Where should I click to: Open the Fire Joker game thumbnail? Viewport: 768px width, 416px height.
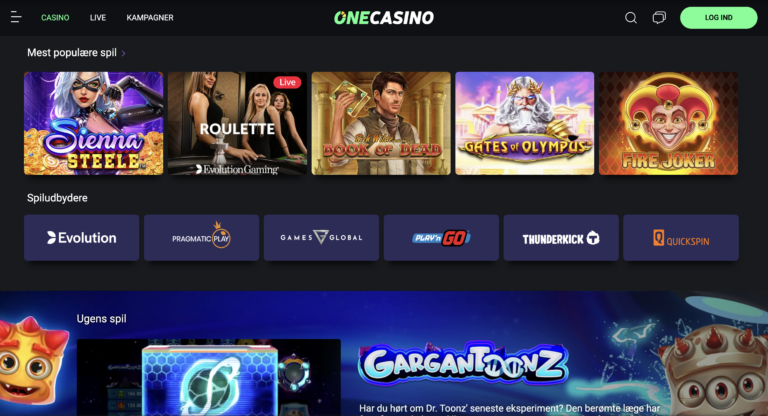[669, 123]
